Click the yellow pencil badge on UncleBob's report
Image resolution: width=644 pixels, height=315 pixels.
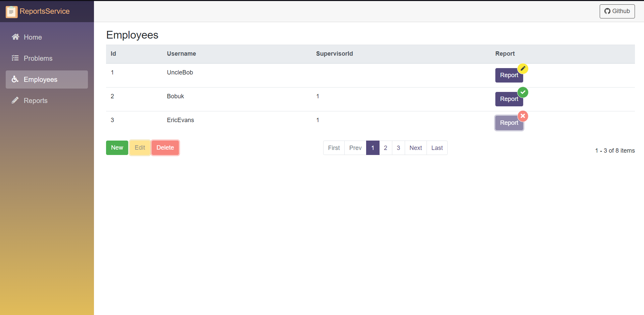(523, 68)
